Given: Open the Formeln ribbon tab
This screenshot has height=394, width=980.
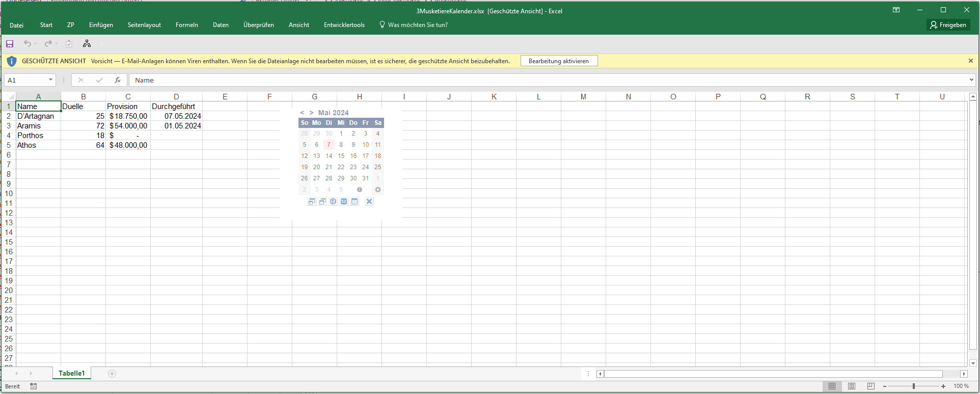Looking at the screenshot, I should tap(186, 25).
